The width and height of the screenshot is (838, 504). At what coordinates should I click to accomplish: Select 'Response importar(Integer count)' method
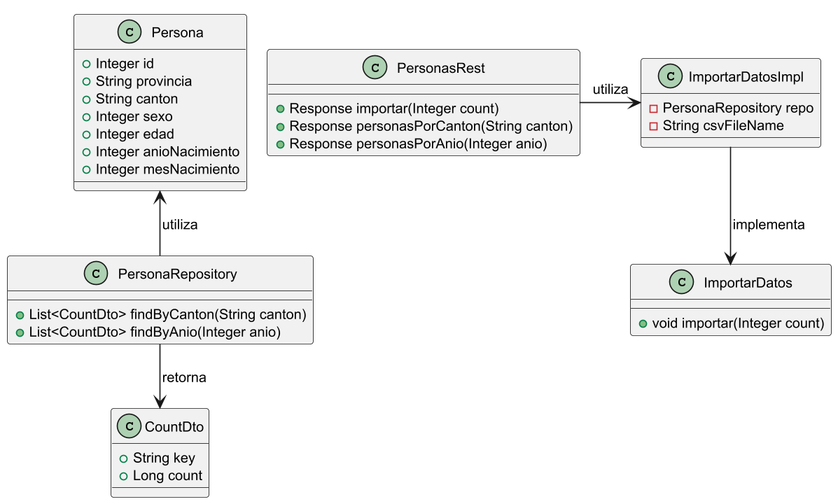click(x=393, y=108)
